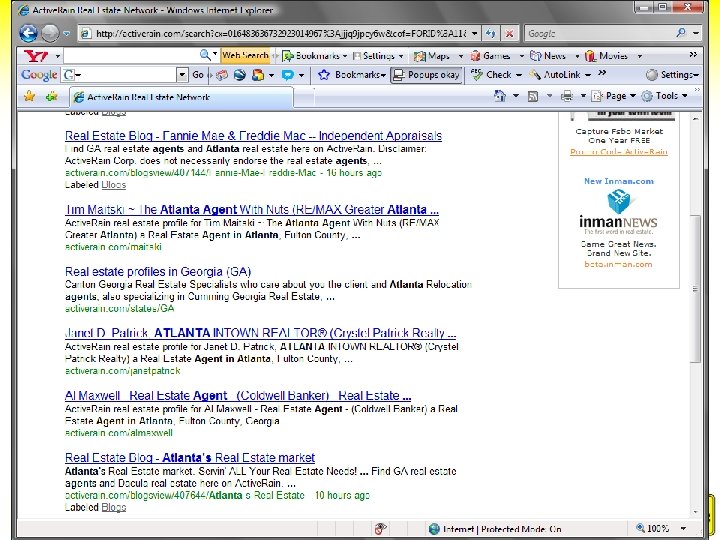Viewport: 720px width, 540px height.
Task: Open Atlanta's Real Estate market blog link
Action: tap(190, 458)
